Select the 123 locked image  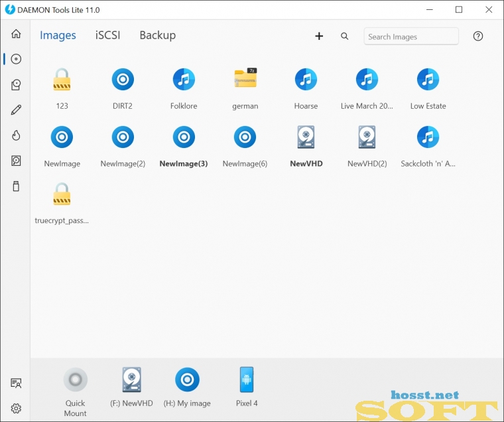tap(62, 79)
